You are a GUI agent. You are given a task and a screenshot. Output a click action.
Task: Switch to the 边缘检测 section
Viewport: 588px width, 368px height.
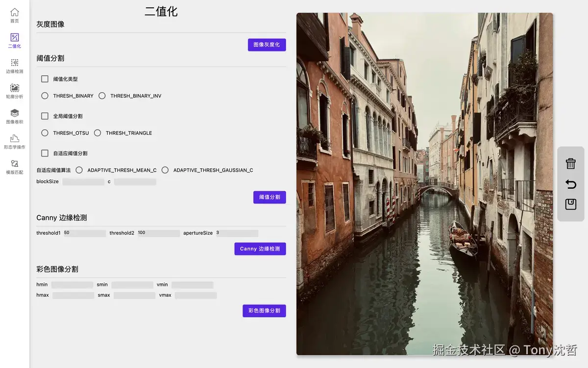(x=14, y=66)
